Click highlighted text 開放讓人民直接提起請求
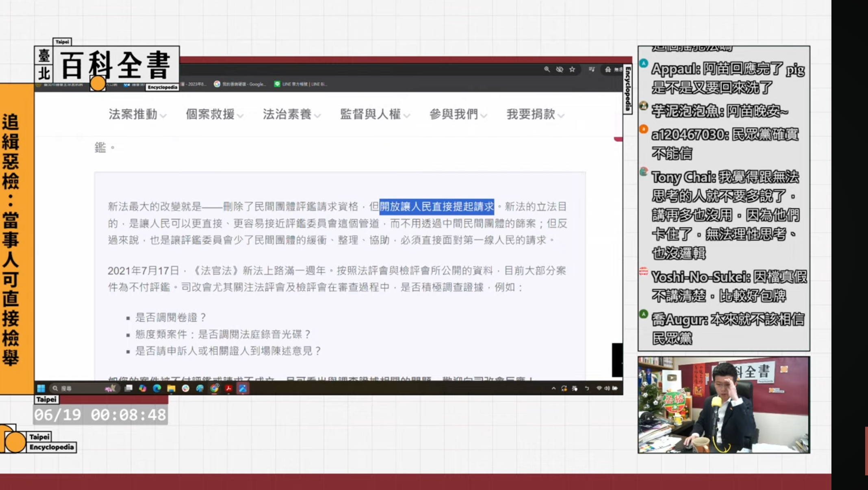The height and width of the screenshot is (490, 868). click(437, 207)
